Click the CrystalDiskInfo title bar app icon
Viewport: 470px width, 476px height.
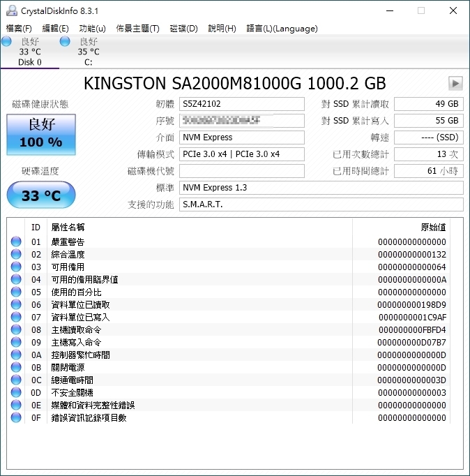pos(11,10)
